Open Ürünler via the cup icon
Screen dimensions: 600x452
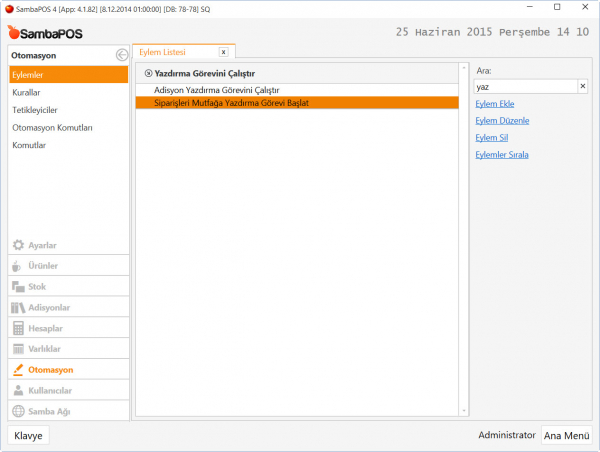pyautogui.click(x=18, y=266)
